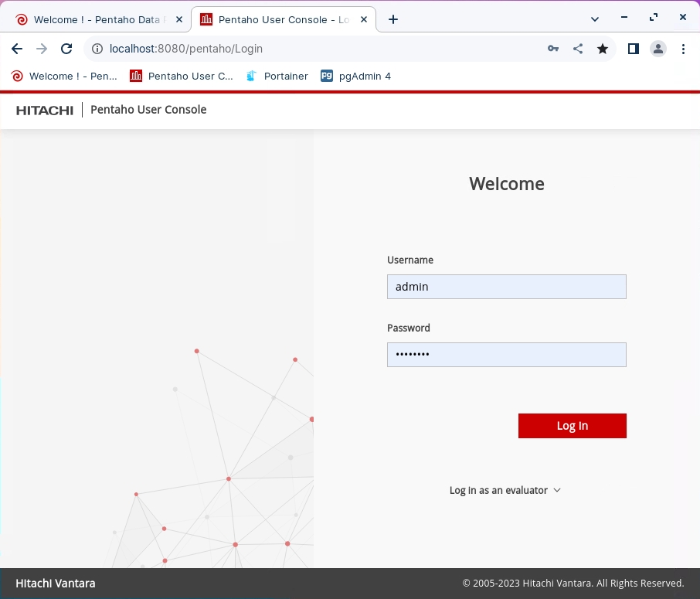Open saved passwords key icon
This screenshot has height=599, width=700.
[553, 49]
